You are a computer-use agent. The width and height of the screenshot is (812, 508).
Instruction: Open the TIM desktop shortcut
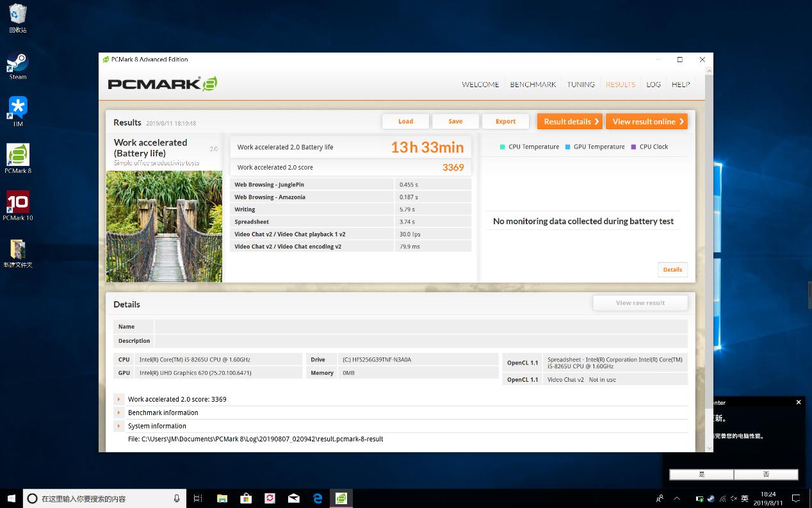(x=18, y=112)
